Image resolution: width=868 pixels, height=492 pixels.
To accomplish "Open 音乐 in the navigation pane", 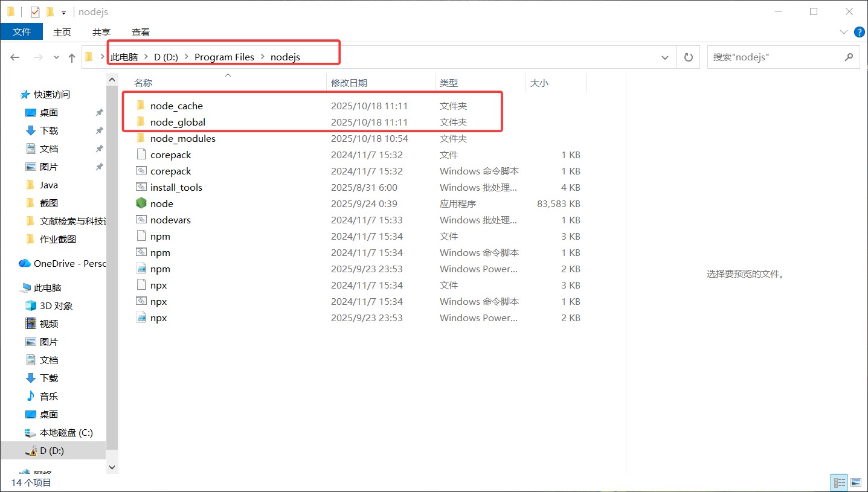I will [x=48, y=396].
